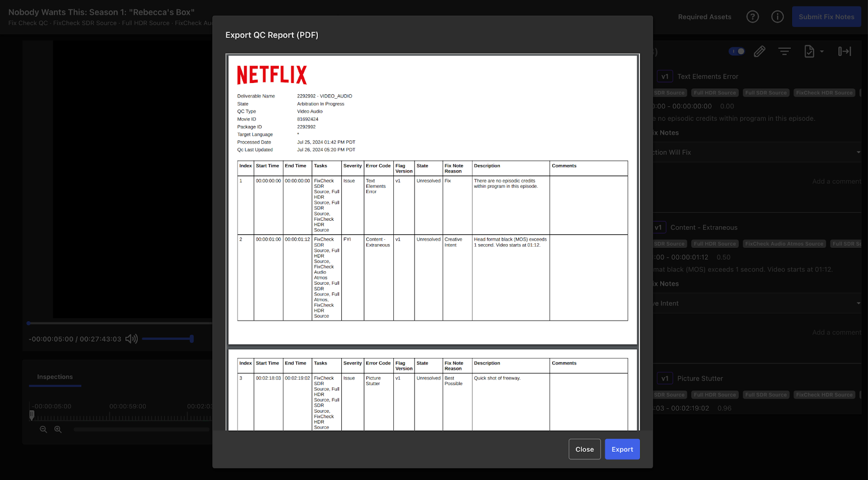Image resolution: width=868 pixels, height=480 pixels.
Task: Click the document export report icon
Action: (x=809, y=52)
